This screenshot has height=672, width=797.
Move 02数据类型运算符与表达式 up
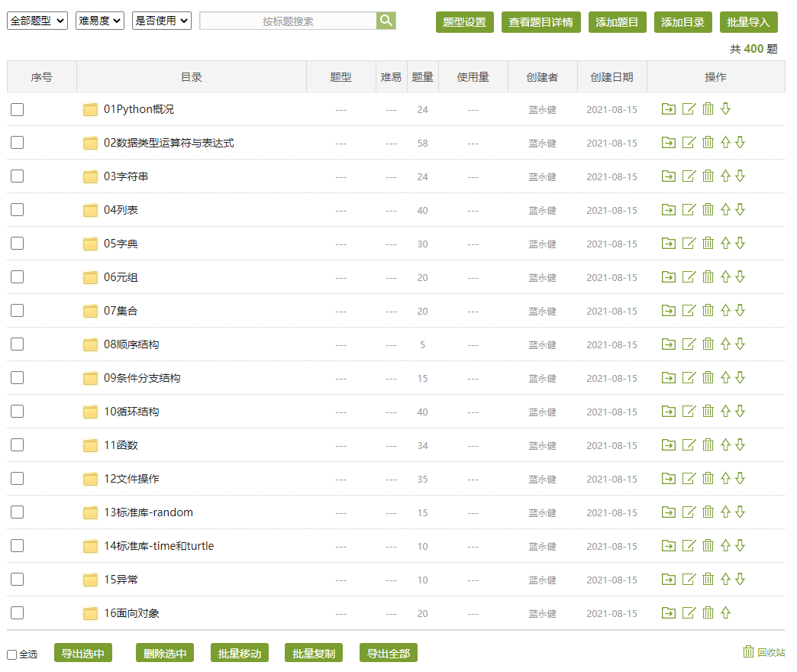(725, 142)
